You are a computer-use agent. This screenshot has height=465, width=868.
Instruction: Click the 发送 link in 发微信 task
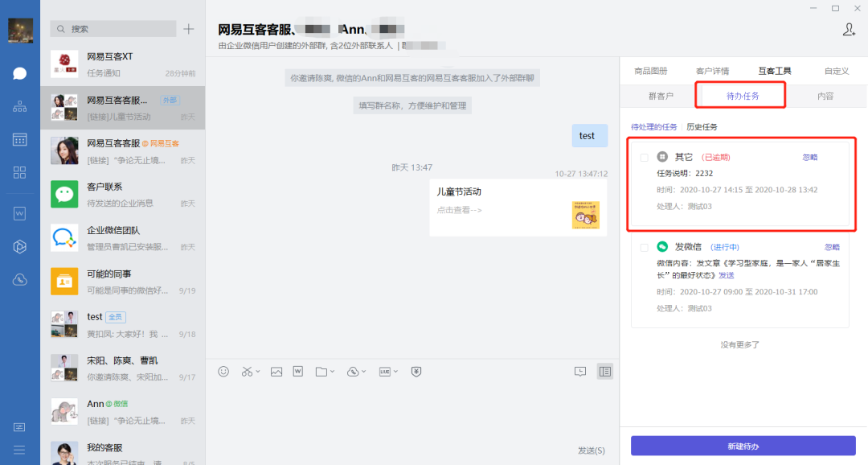point(727,275)
